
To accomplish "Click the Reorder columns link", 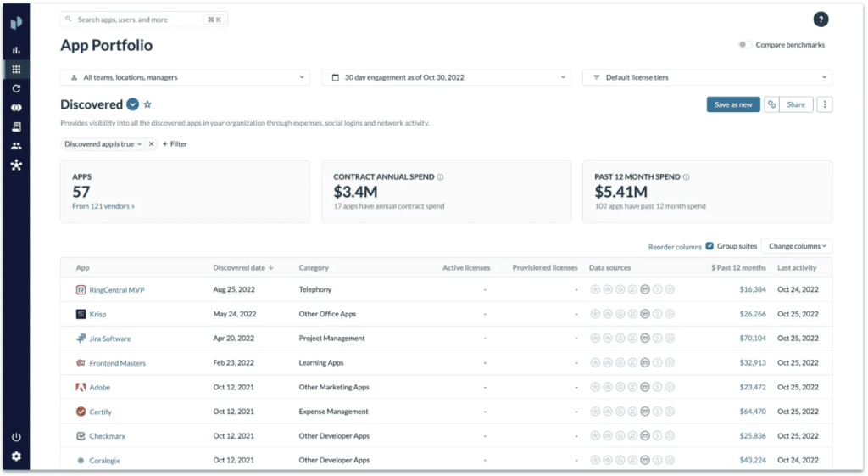I will click(x=675, y=247).
